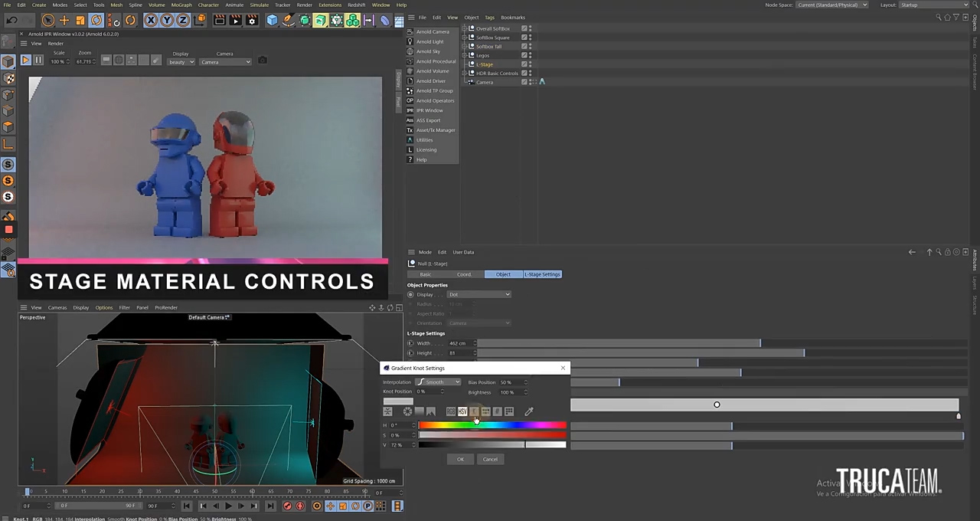
Task: Click the saturation slider
Action: [x=492, y=435]
